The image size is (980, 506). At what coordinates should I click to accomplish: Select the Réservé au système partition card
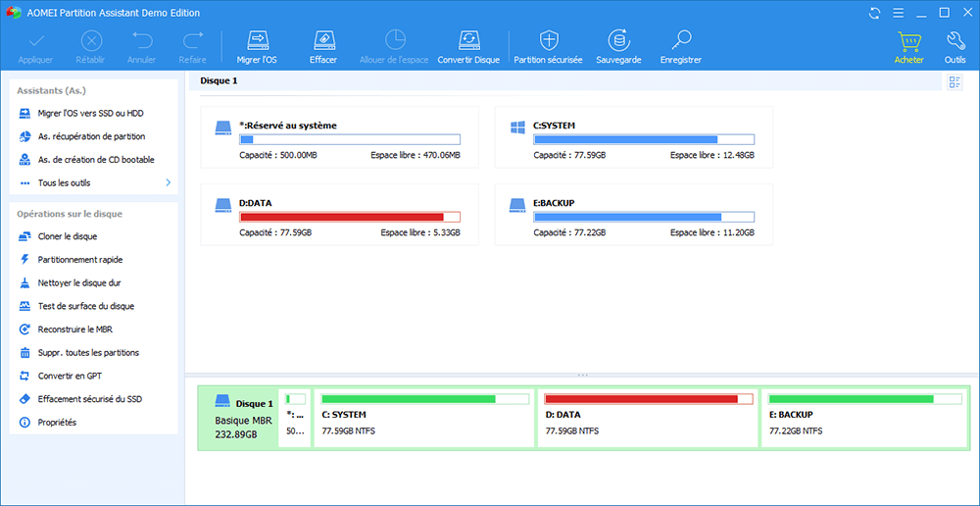pos(339,137)
